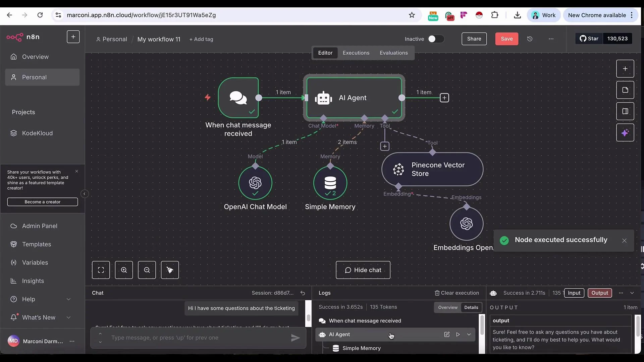This screenshot has height=362, width=644.
Task: Show Output pane in log details
Action: point(599,293)
